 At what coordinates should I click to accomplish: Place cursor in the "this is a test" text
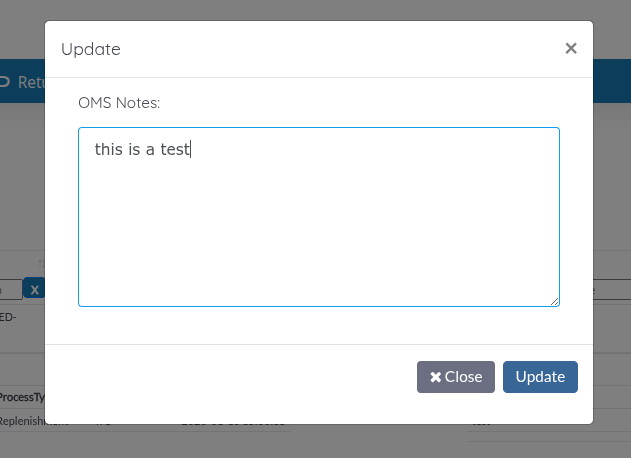(x=142, y=150)
